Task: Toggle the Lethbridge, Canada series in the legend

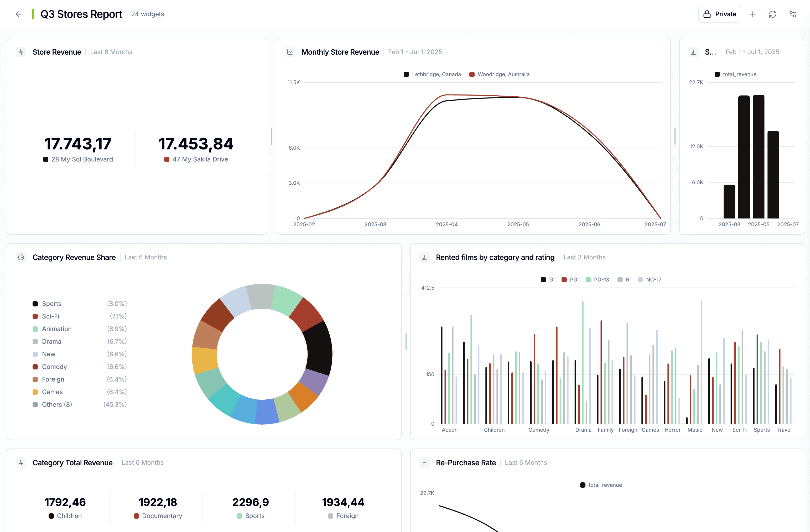Action: pos(432,74)
